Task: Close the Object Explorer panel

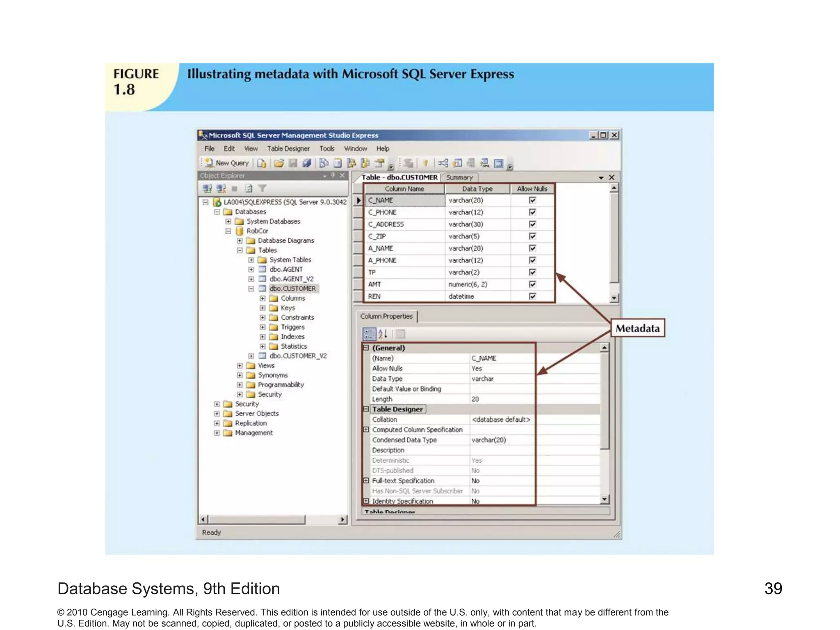Action: 342,176
